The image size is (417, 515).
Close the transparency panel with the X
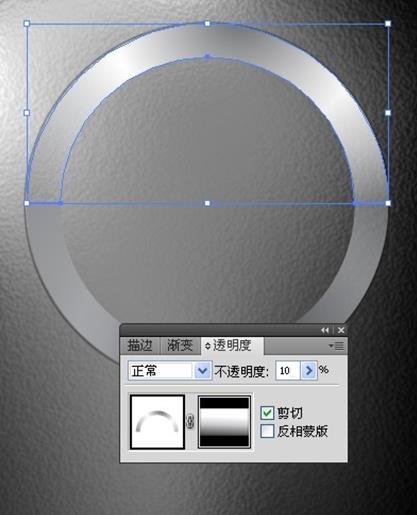tap(341, 330)
